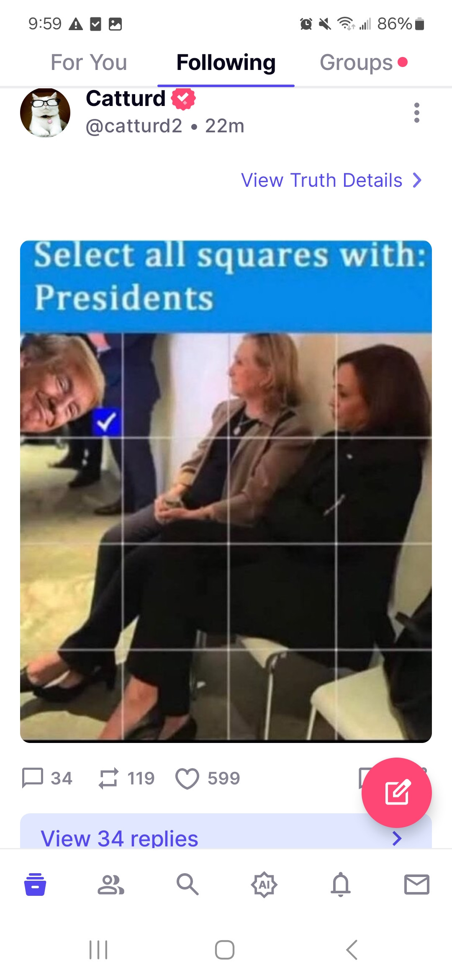Open View Truth Details link
Viewport: 452px width, 980px height.
321,180
